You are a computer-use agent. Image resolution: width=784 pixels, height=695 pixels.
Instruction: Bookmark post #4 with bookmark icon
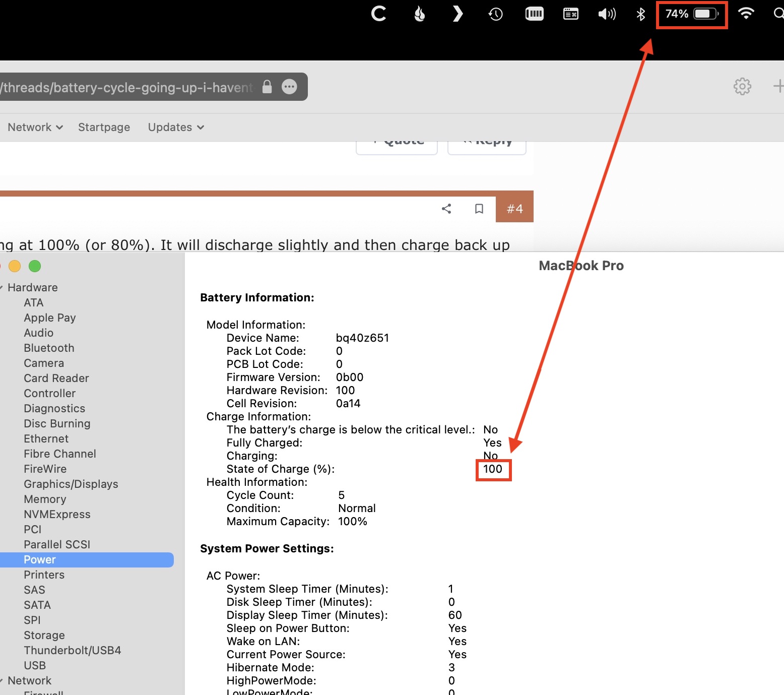(479, 209)
